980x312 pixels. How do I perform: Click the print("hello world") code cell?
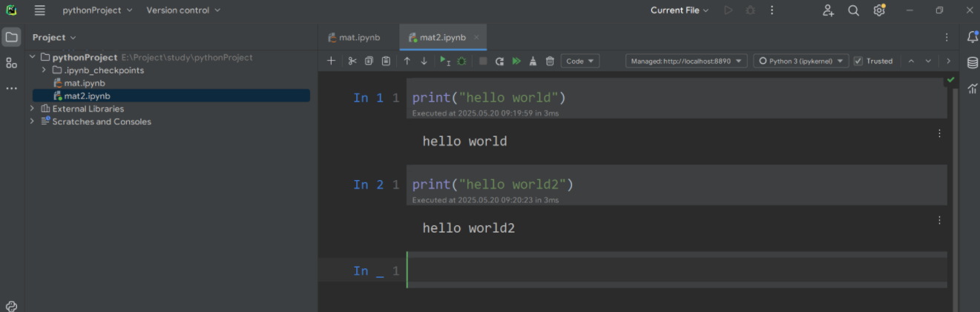677,98
